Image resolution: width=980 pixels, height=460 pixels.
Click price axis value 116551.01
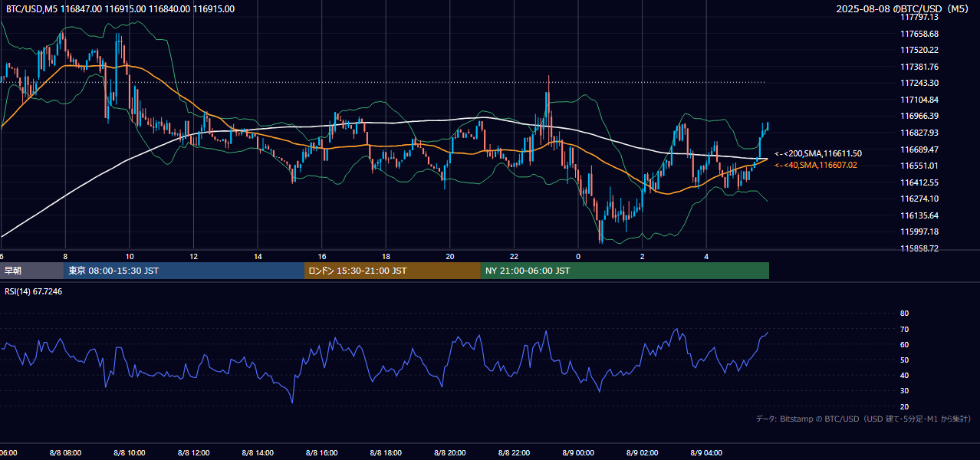pyautogui.click(x=919, y=166)
